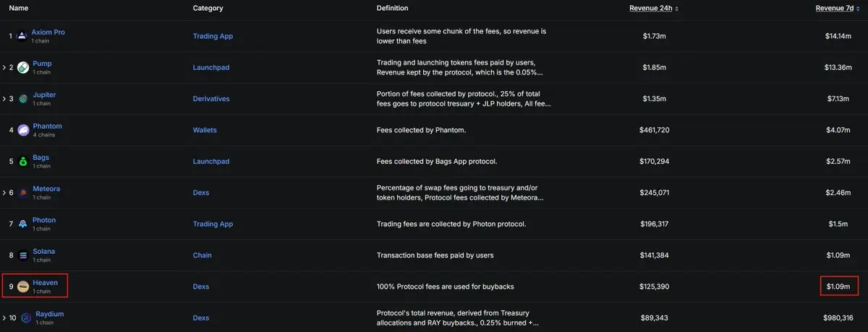Sort by Revenue 7d column
This screenshot has width=868, height=332.
pyautogui.click(x=839, y=9)
